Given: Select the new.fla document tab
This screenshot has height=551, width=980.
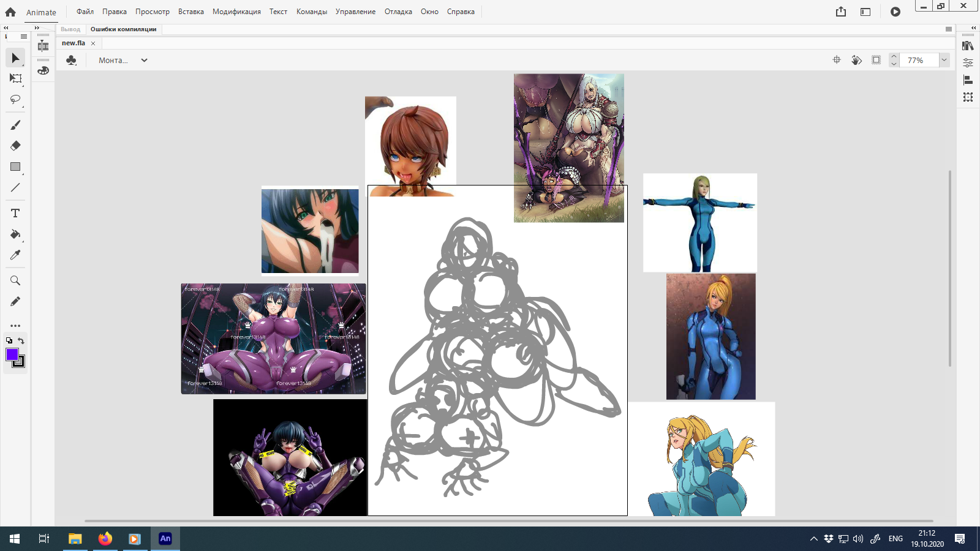Looking at the screenshot, I should click(73, 43).
